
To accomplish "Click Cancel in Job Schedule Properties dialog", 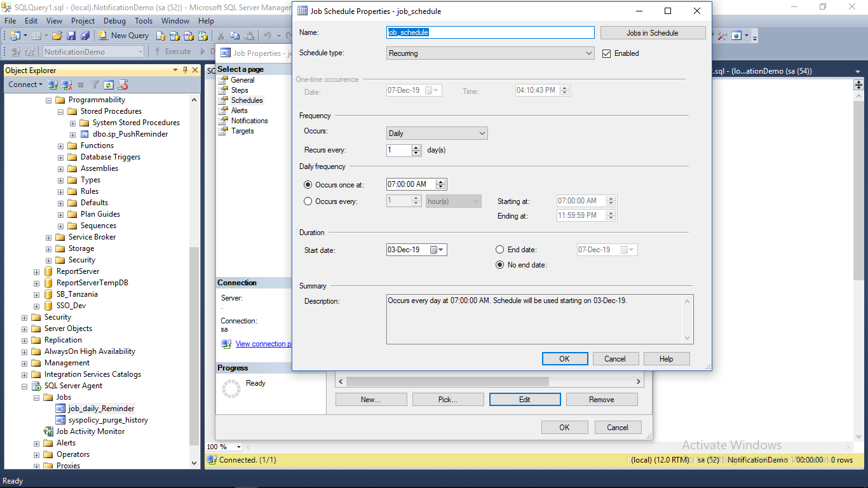I will click(x=615, y=359).
